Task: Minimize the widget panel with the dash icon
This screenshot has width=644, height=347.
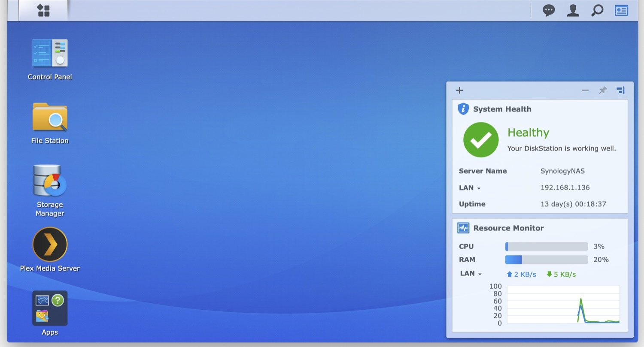Action: pos(585,90)
